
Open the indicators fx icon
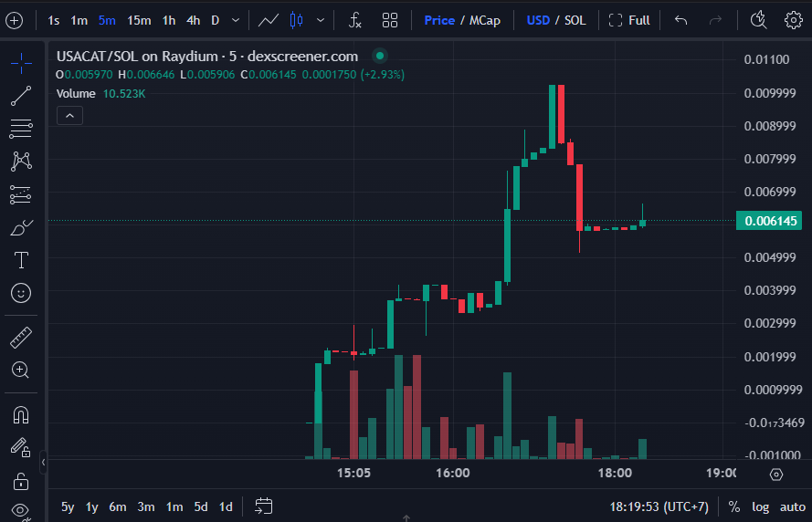click(354, 21)
